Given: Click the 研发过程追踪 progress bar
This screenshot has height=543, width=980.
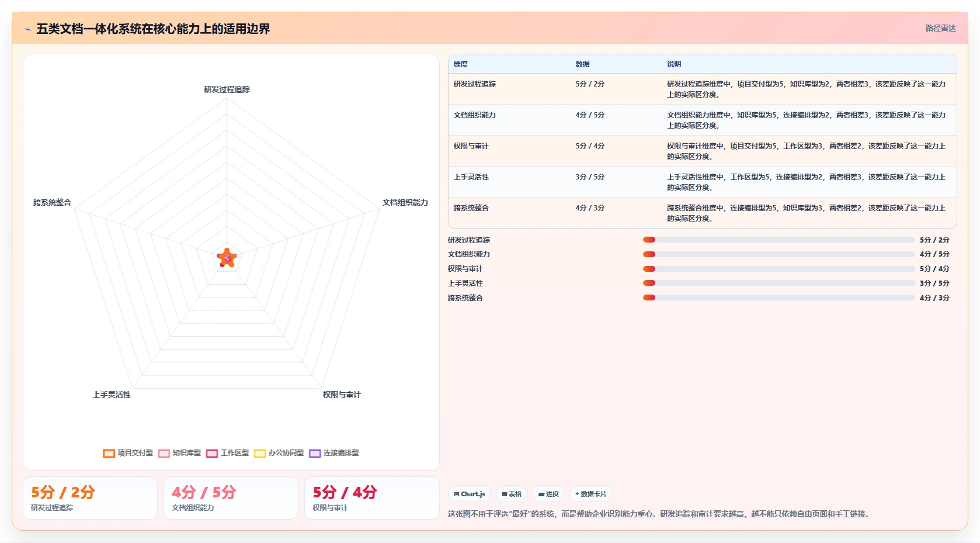Looking at the screenshot, I should (779, 240).
